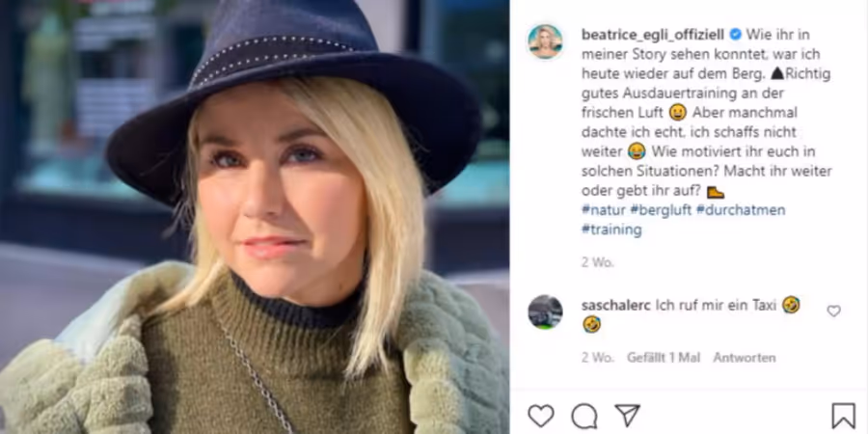Like saschalerc's comment with small heart
Image resolution: width=868 pixels, height=434 pixels.
tap(833, 312)
